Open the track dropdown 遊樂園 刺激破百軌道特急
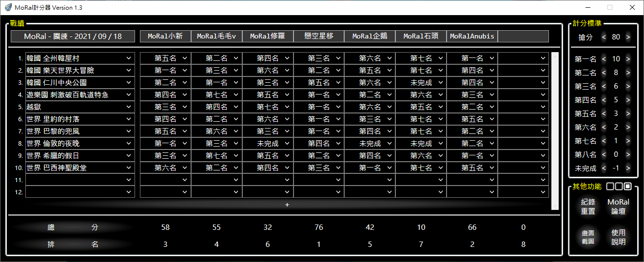 80,94
